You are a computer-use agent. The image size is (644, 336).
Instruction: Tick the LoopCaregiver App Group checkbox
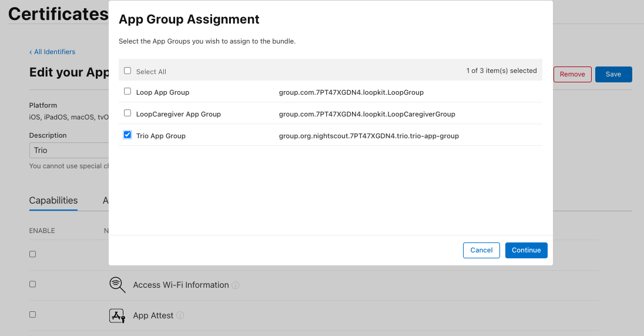[128, 113]
